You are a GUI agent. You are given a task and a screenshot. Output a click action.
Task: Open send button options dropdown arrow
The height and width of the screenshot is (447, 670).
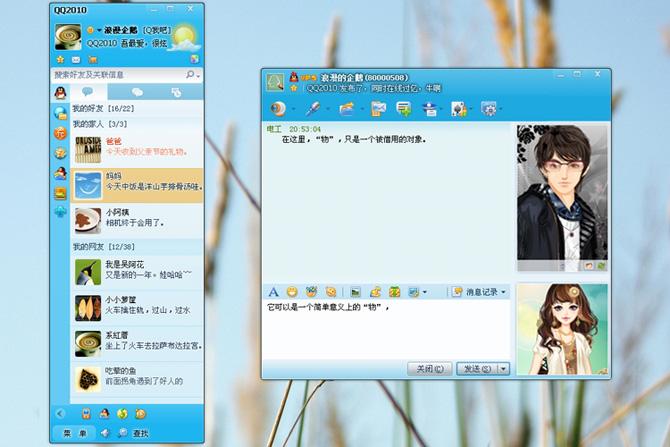click(504, 368)
